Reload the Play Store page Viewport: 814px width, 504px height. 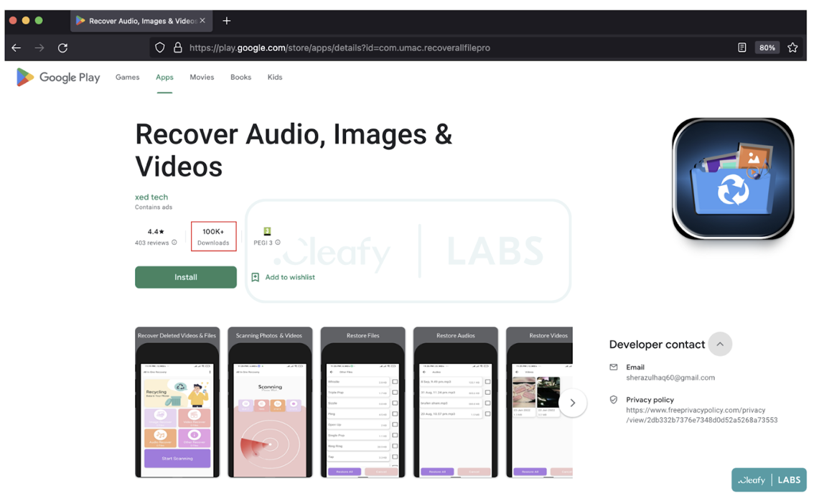tap(62, 47)
